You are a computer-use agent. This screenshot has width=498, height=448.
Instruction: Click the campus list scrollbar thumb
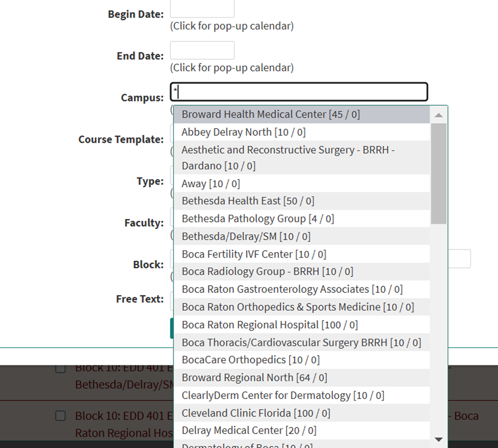tap(439, 173)
